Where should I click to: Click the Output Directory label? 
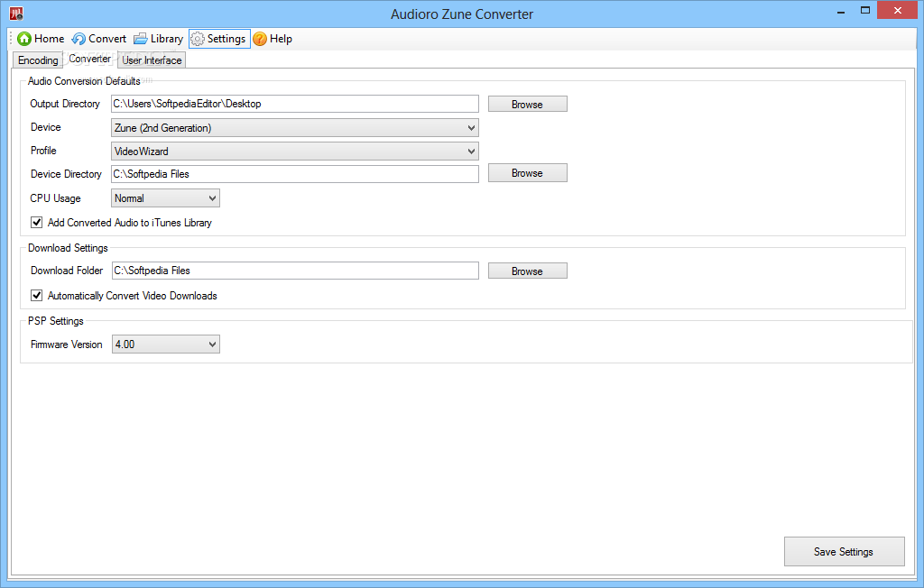(x=65, y=104)
